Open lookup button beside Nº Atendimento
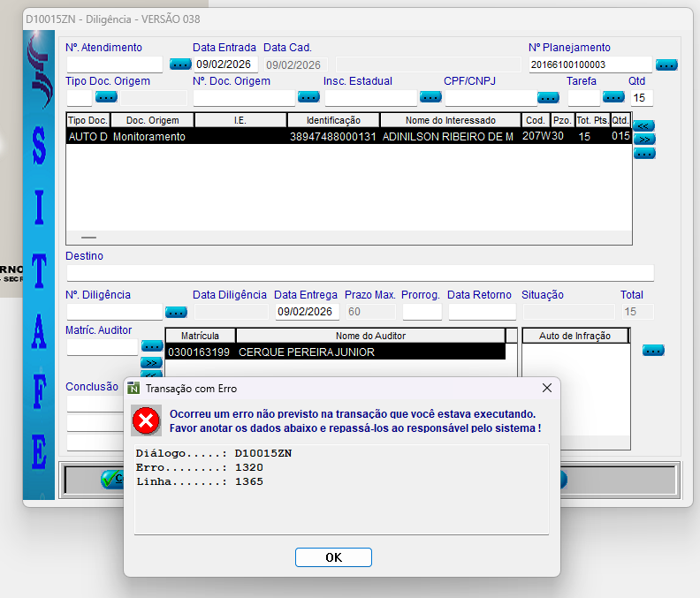This screenshot has height=598, width=700. pos(180,64)
